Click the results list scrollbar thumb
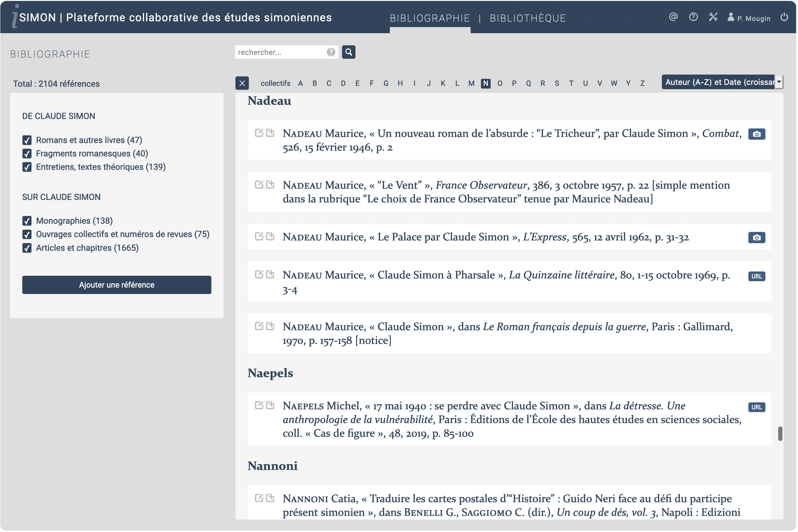The height and width of the screenshot is (532, 798). pos(781,434)
